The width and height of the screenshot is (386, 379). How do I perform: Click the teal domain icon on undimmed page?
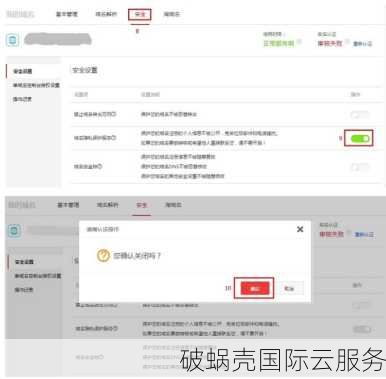pyautogui.click(x=13, y=40)
